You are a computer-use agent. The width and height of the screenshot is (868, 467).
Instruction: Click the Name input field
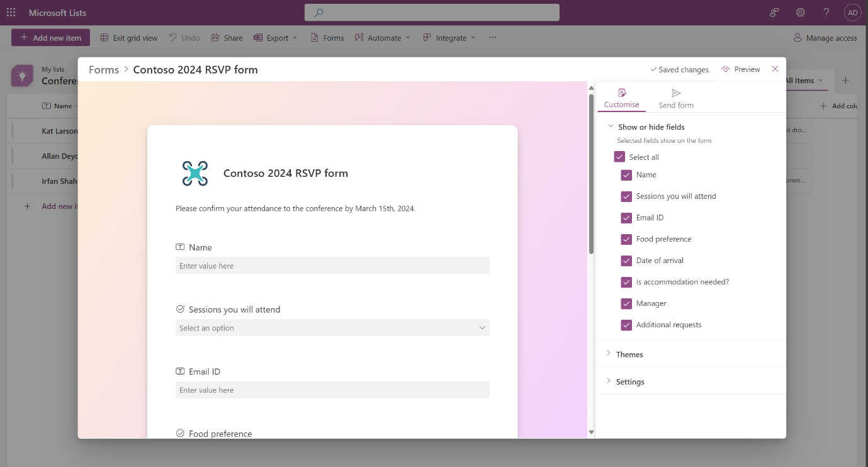pos(332,265)
